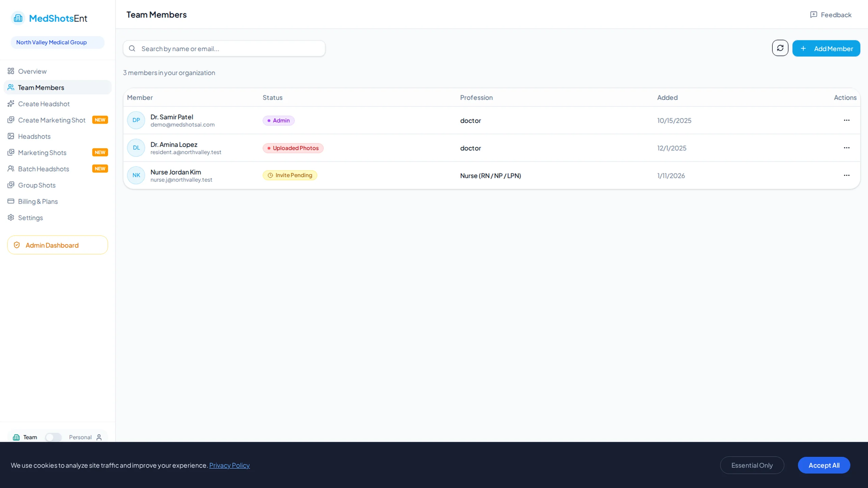
Task: Click the Add Member button
Action: [826, 48]
